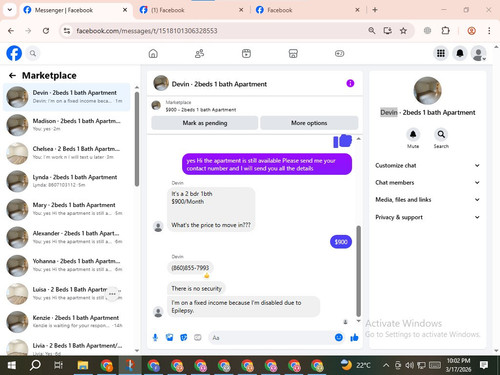Switch to the Messenger | Facebook tab
500x375 pixels.
(x=75, y=10)
